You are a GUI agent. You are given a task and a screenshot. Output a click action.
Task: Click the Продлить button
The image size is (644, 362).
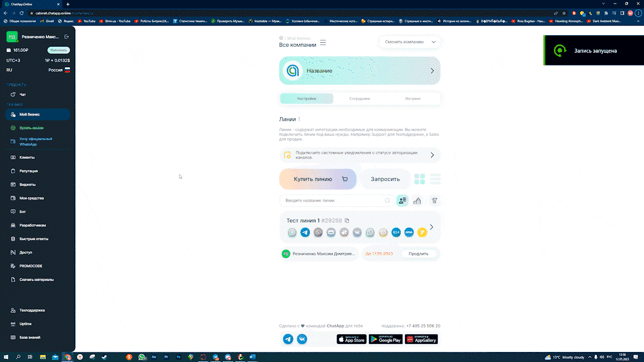418,254
